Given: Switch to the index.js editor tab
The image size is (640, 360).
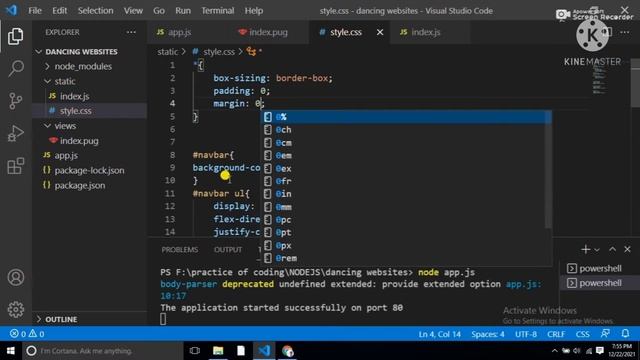Looking at the screenshot, I should (x=430, y=32).
